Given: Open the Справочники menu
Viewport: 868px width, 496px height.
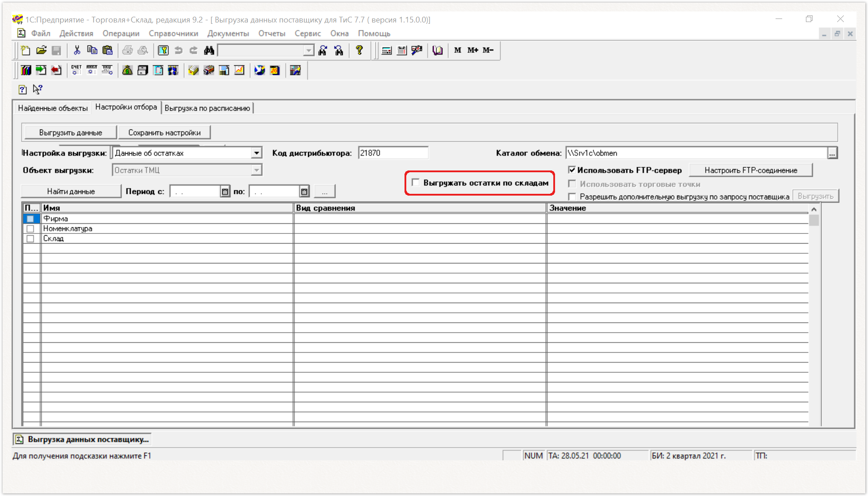Looking at the screenshot, I should click(173, 33).
